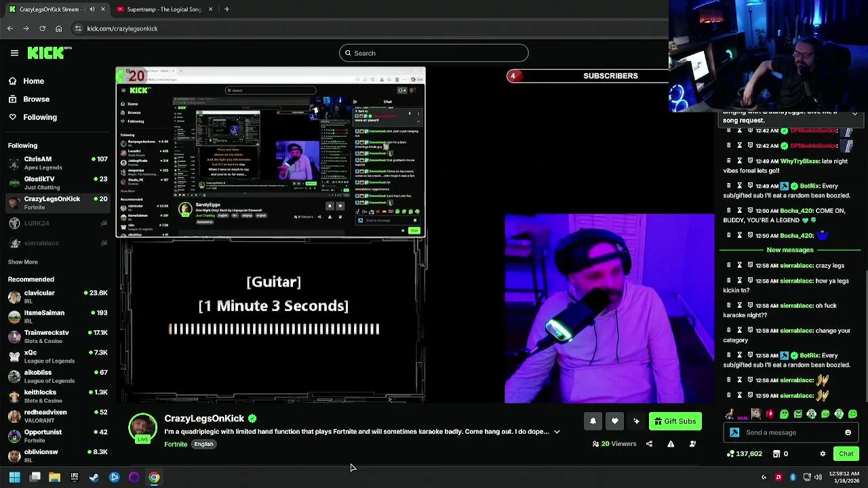Image resolution: width=868 pixels, height=488 pixels.
Task: Open chat settings gear
Action: click(823, 454)
